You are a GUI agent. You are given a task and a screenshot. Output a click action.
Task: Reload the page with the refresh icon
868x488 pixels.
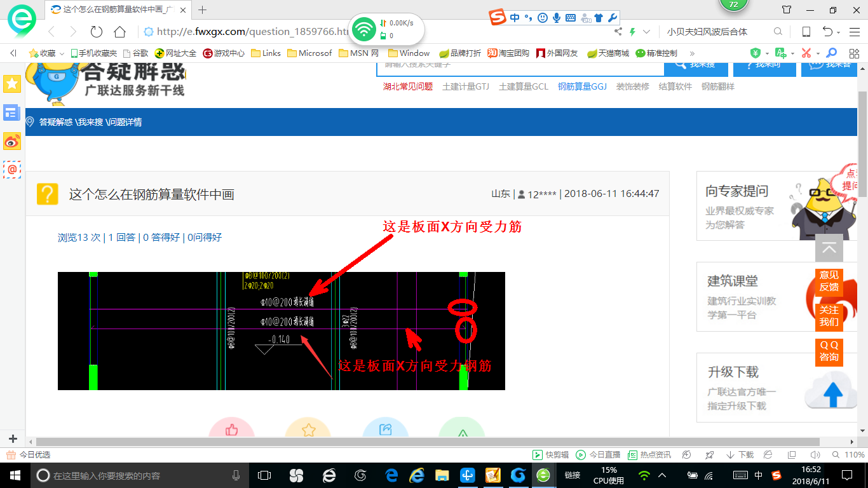(97, 32)
